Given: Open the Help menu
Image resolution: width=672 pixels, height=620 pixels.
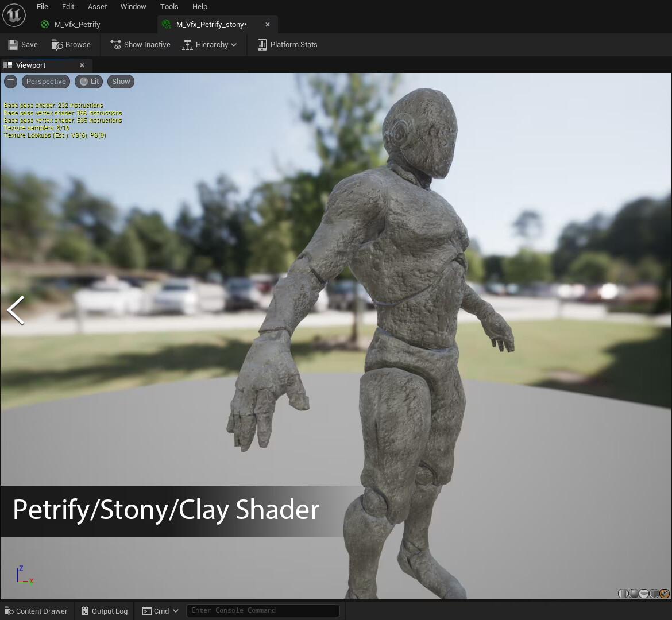Looking at the screenshot, I should click(200, 6).
